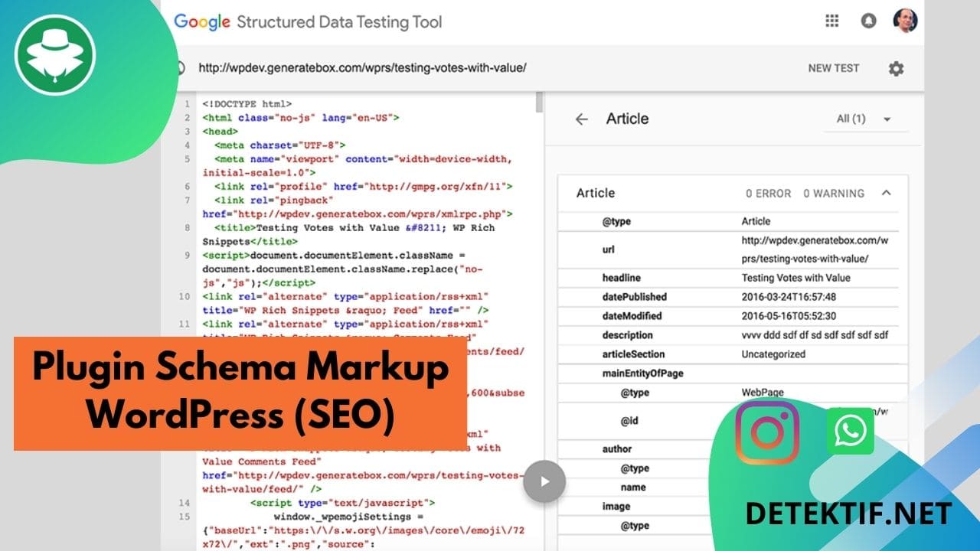Click the 'Testing Votes with Value' value
This screenshot has height=551, width=980.
pyautogui.click(x=795, y=278)
